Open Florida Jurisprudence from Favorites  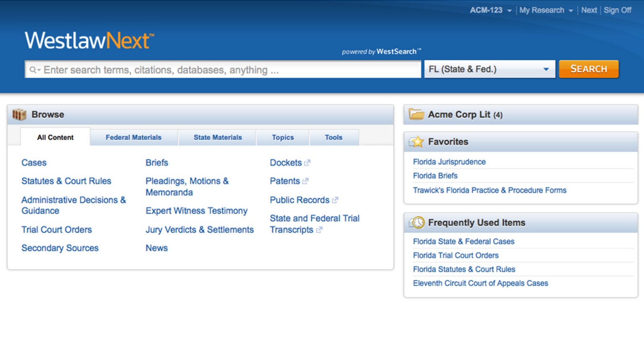(x=449, y=162)
